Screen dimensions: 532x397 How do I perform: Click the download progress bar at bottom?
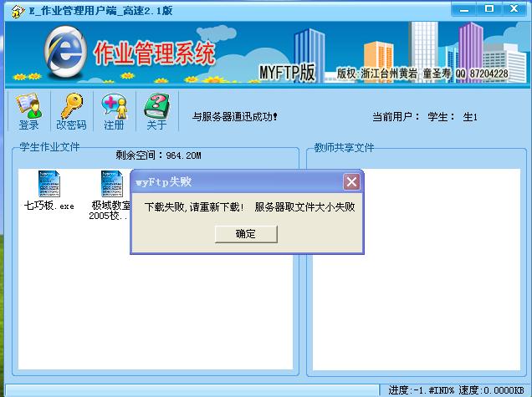(x=192, y=390)
